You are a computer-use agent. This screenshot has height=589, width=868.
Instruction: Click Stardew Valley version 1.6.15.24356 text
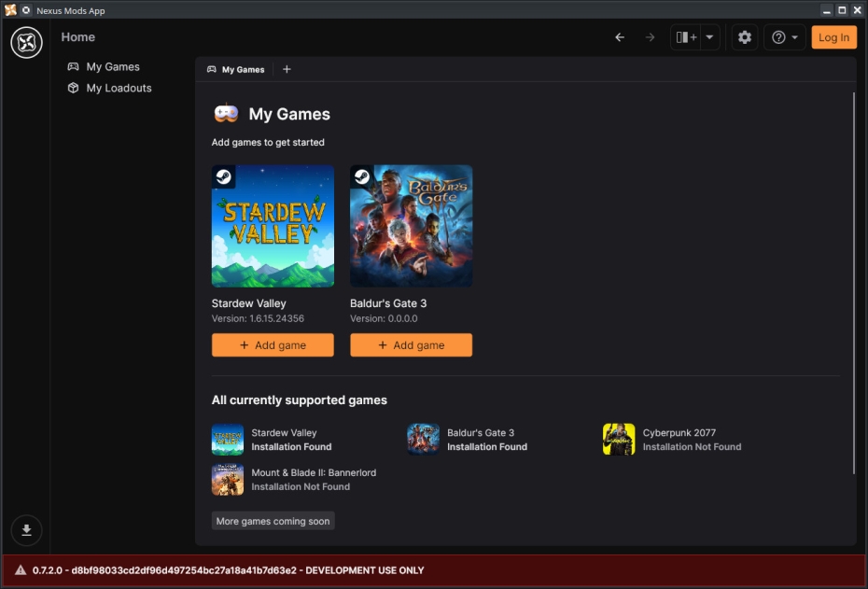(x=258, y=318)
